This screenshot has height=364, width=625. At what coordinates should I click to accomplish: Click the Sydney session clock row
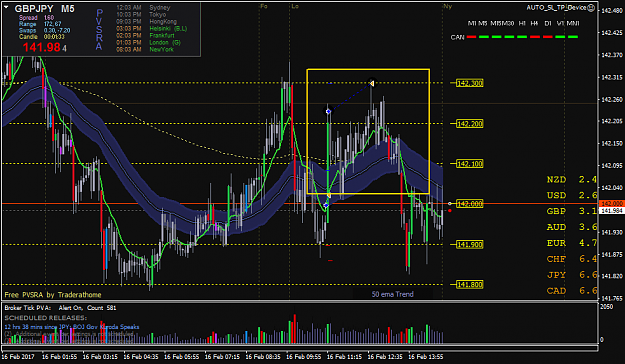tap(143, 8)
